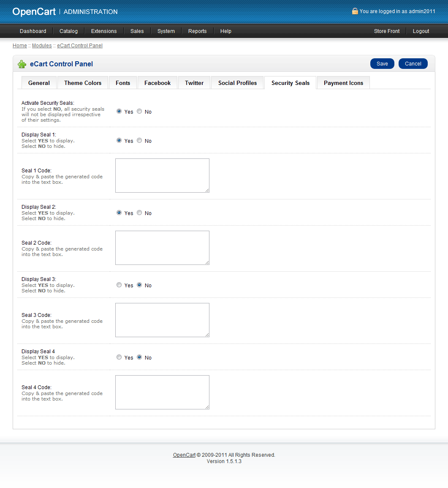Click the 'Display Seal 1:' label

39,135
